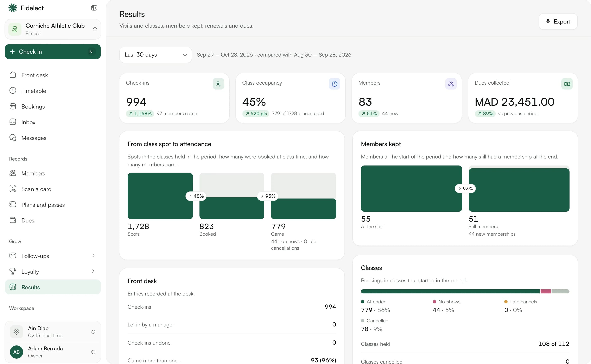Click the No-shows segment of classes bar

click(546, 292)
